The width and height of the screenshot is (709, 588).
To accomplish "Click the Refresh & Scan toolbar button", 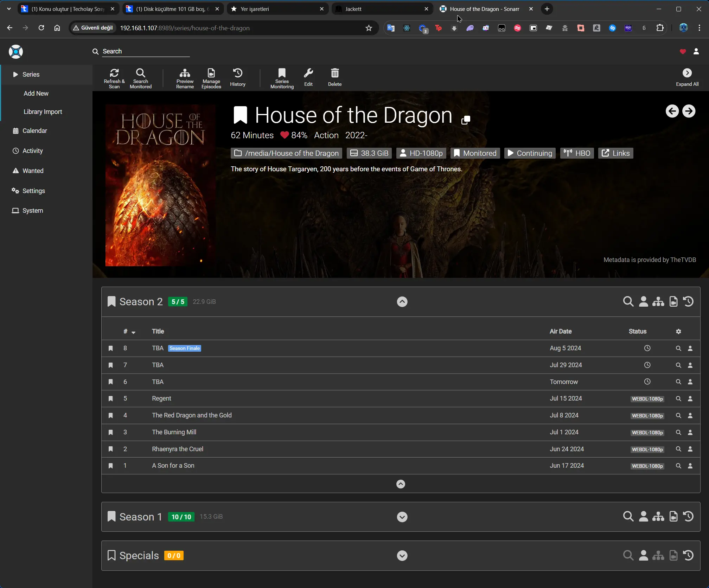I will point(114,78).
